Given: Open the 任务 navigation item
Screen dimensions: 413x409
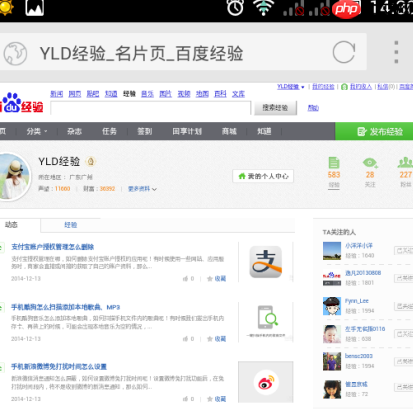Looking at the screenshot, I should click(x=109, y=131).
